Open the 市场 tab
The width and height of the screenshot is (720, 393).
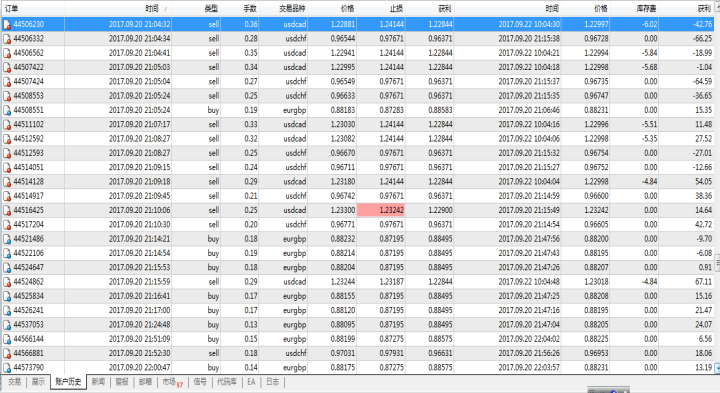[x=172, y=382]
